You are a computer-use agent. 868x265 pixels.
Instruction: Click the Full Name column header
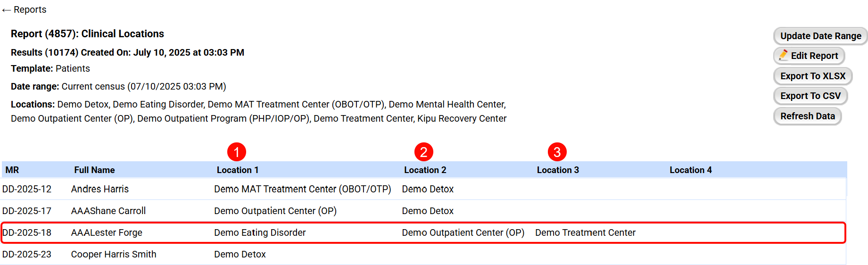point(94,170)
